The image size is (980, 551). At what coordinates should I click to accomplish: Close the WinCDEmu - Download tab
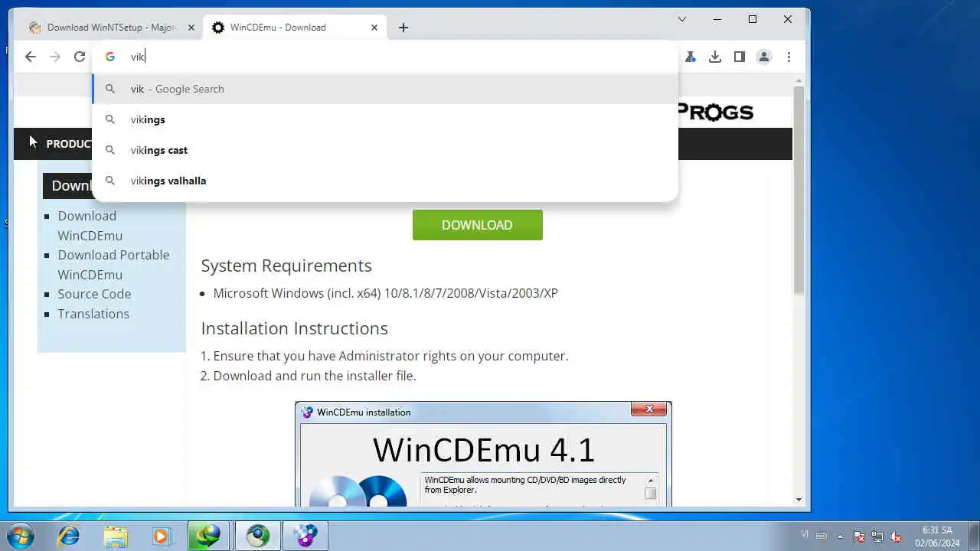click(374, 28)
